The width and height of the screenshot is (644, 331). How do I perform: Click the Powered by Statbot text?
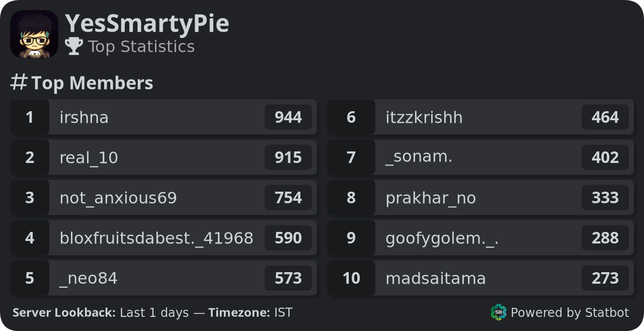570,312
